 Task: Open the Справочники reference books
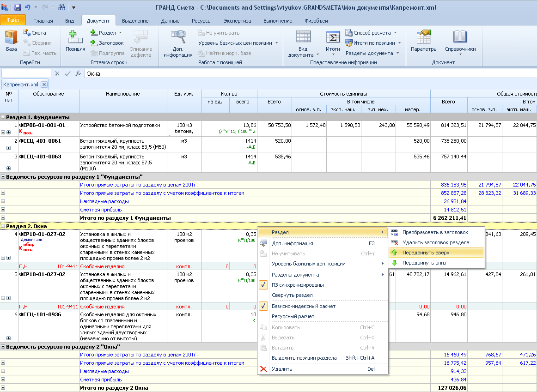click(460, 42)
